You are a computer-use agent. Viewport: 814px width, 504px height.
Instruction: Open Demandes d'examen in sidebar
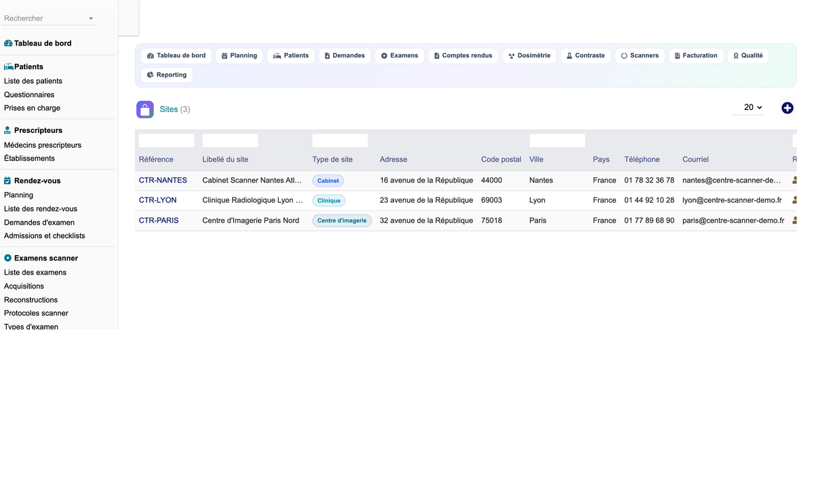39,222
